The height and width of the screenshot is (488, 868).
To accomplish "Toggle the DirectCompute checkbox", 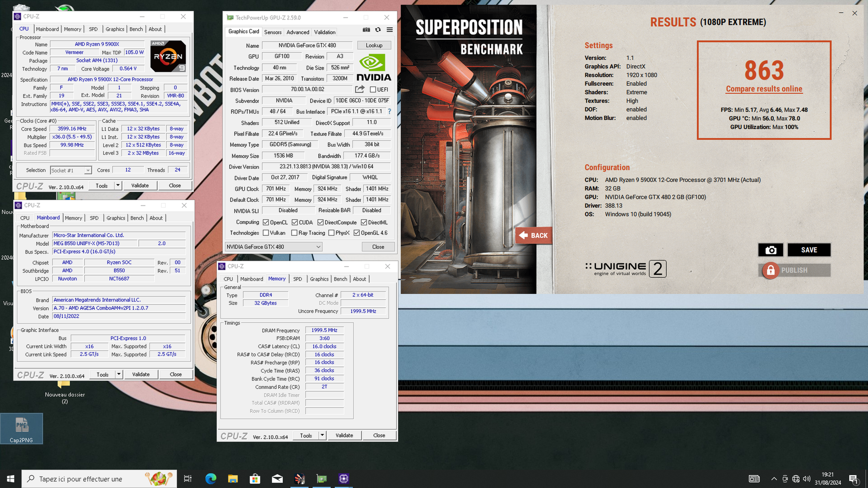I will 321,222.
